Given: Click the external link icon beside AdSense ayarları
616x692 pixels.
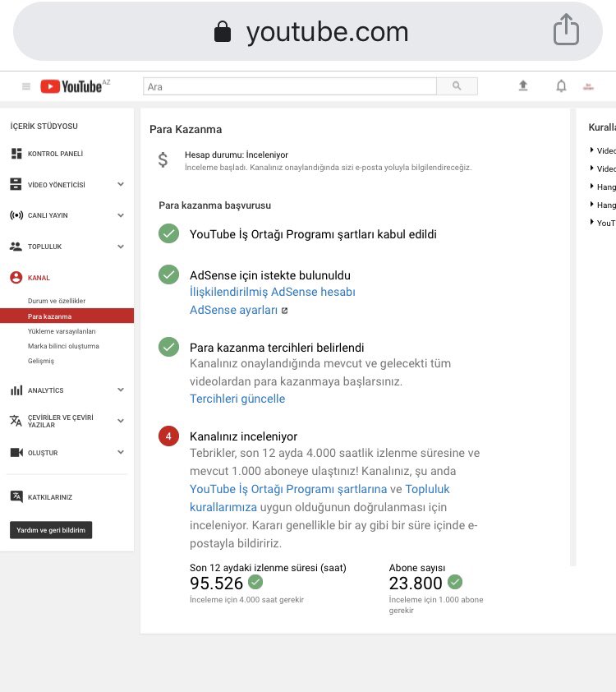Looking at the screenshot, I should pos(284,311).
